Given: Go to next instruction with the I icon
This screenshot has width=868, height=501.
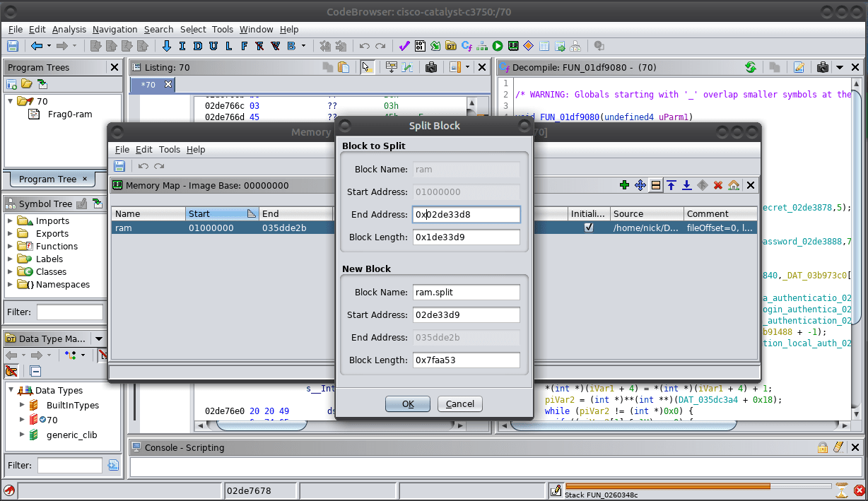Looking at the screenshot, I should [182, 46].
